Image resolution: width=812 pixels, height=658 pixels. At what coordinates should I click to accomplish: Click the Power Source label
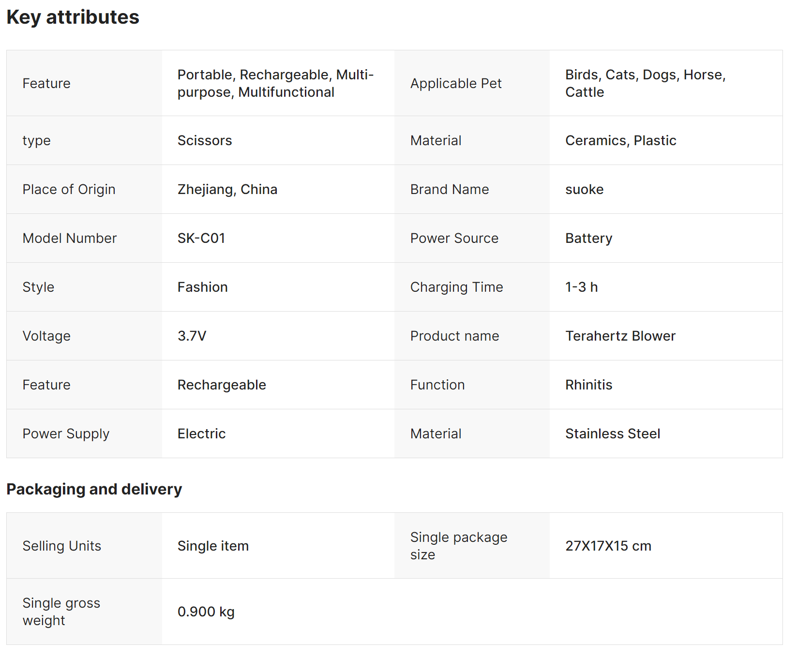tap(454, 238)
